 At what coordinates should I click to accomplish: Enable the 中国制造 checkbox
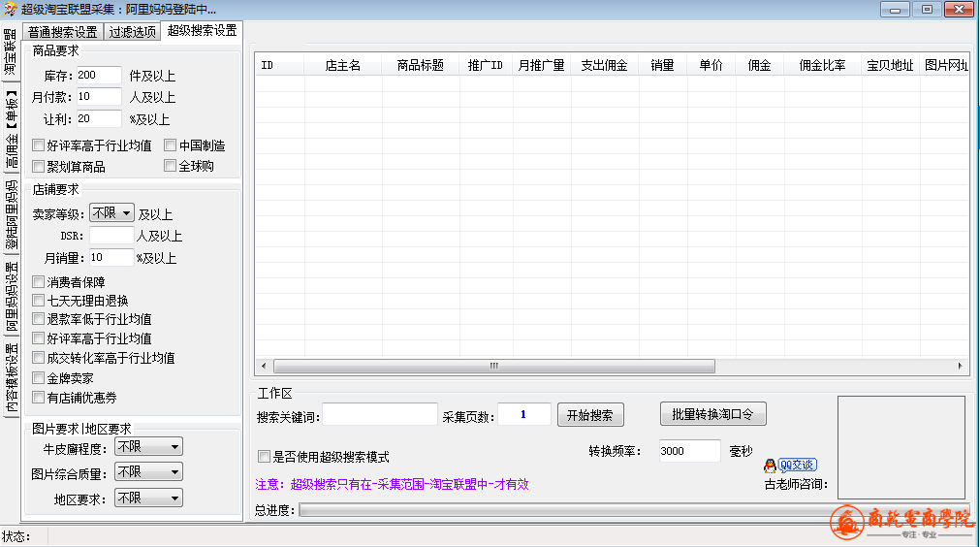pos(171,145)
